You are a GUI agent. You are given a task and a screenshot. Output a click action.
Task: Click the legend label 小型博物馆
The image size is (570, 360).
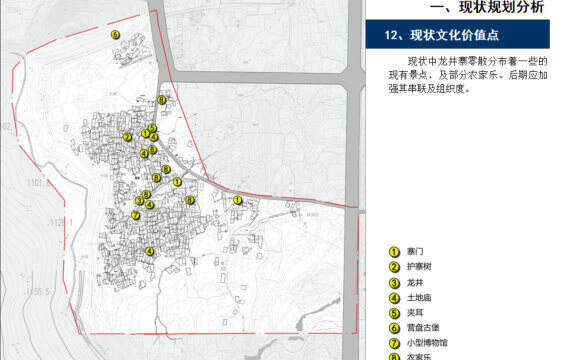point(427,343)
